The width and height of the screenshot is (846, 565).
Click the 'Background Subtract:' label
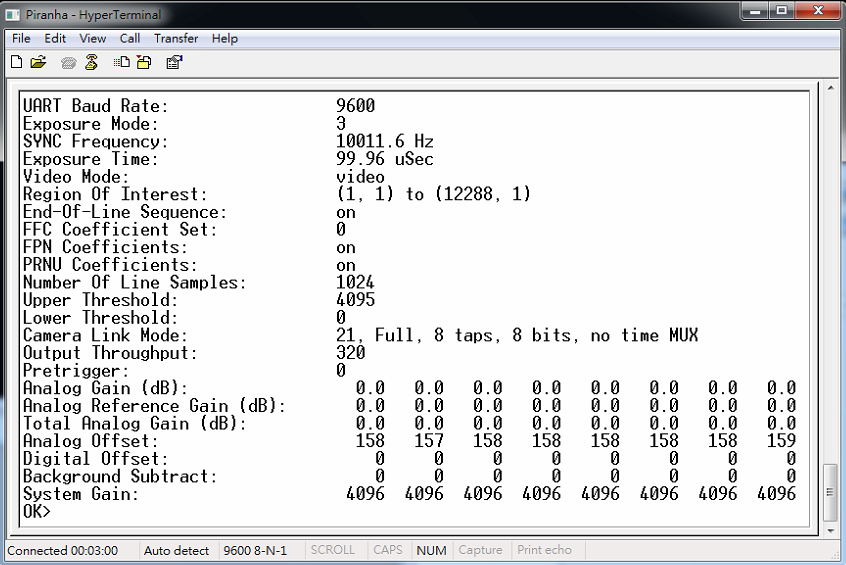[x=120, y=476]
